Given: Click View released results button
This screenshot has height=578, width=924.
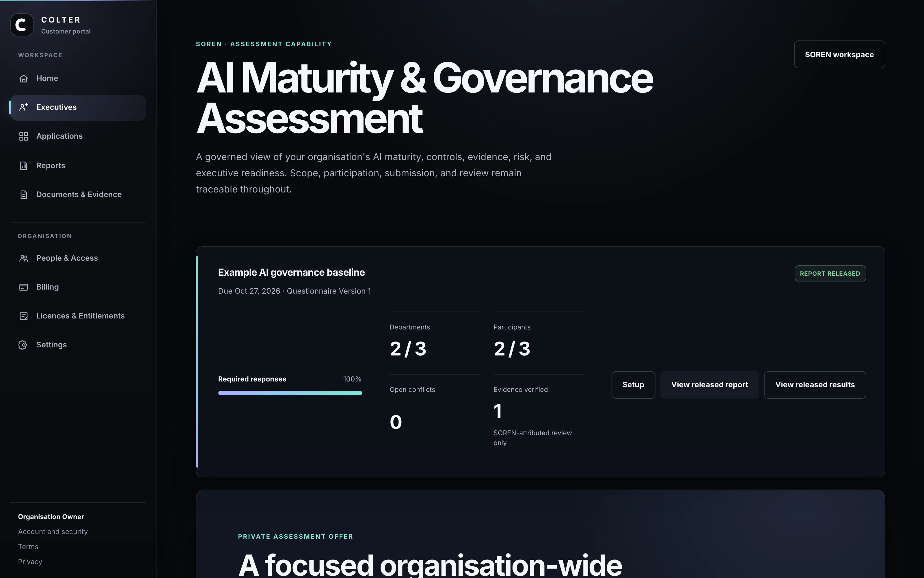Looking at the screenshot, I should (x=815, y=385).
